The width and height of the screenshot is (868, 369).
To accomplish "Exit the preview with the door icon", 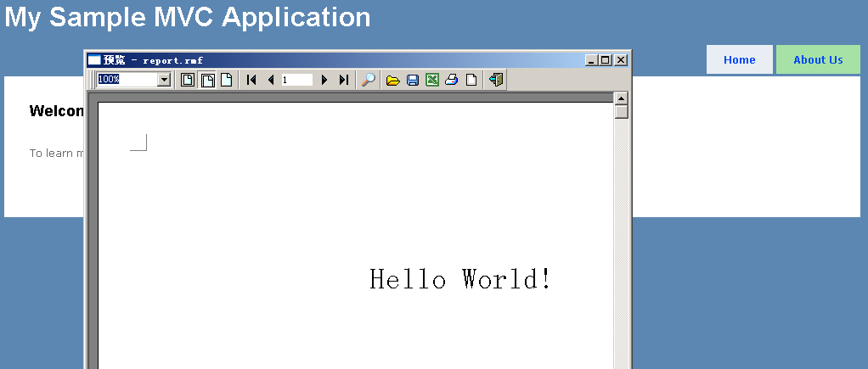I will click(x=496, y=80).
